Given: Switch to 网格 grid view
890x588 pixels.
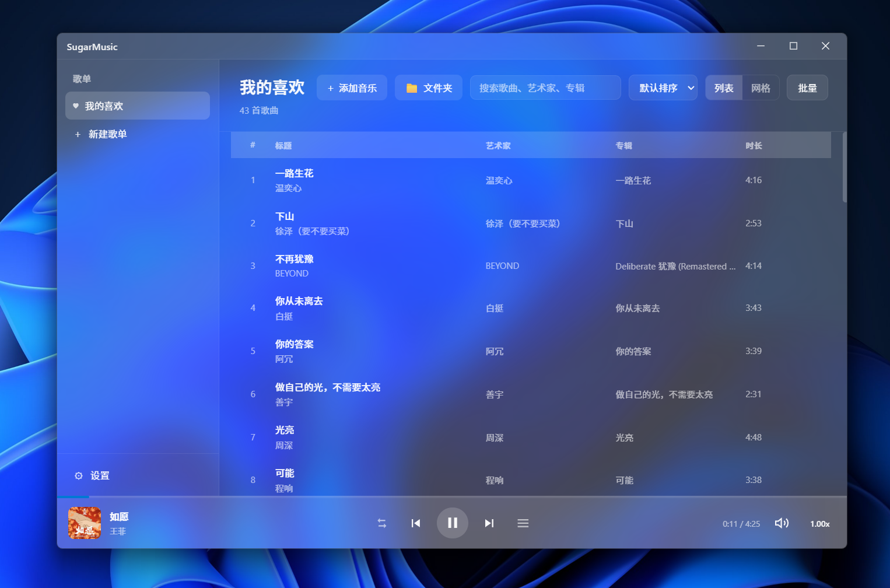Looking at the screenshot, I should (761, 87).
